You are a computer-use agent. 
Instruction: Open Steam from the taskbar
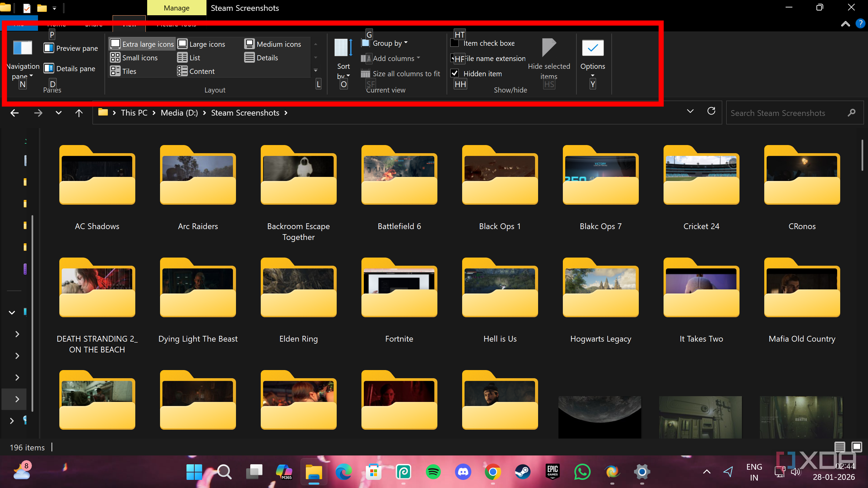522,472
